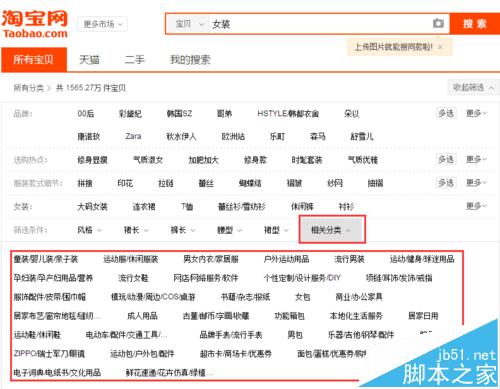This screenshot has width=500, height=389.
Task: Open related category 运动鞋/休闲鞋
Action: point(37,334)
